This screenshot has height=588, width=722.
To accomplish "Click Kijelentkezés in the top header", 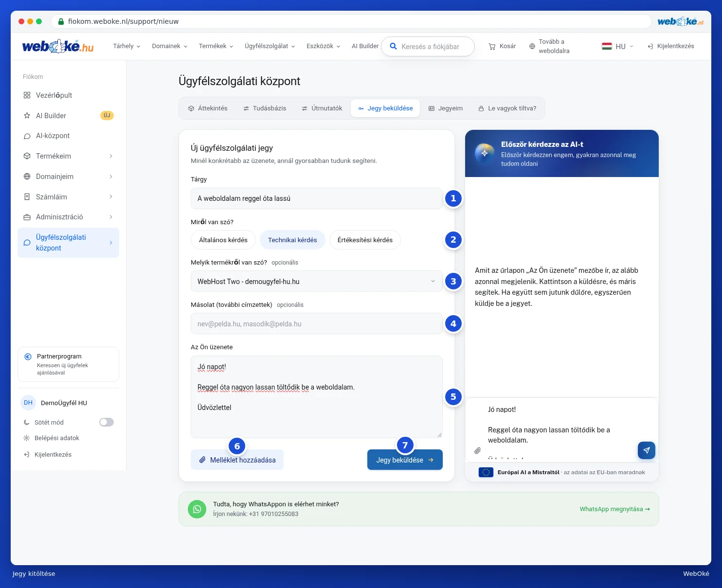I will point(670,46).
